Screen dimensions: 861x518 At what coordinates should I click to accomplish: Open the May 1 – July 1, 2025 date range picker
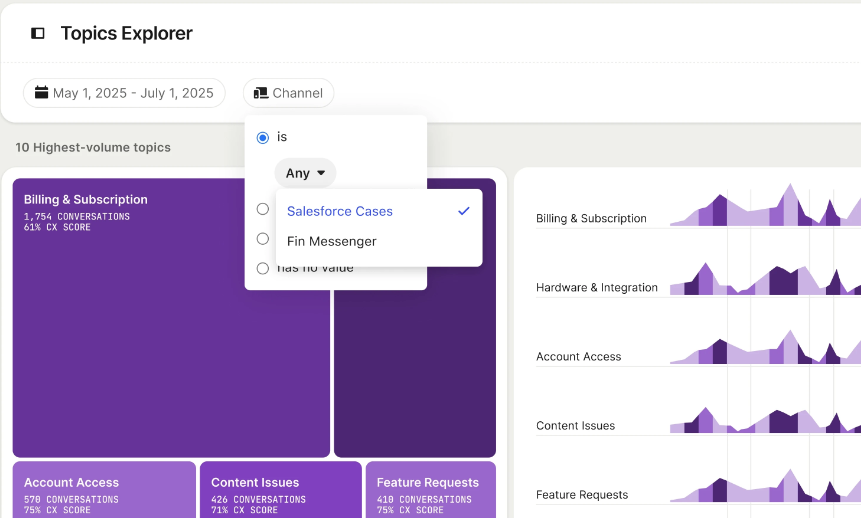[x=124, y=93]
